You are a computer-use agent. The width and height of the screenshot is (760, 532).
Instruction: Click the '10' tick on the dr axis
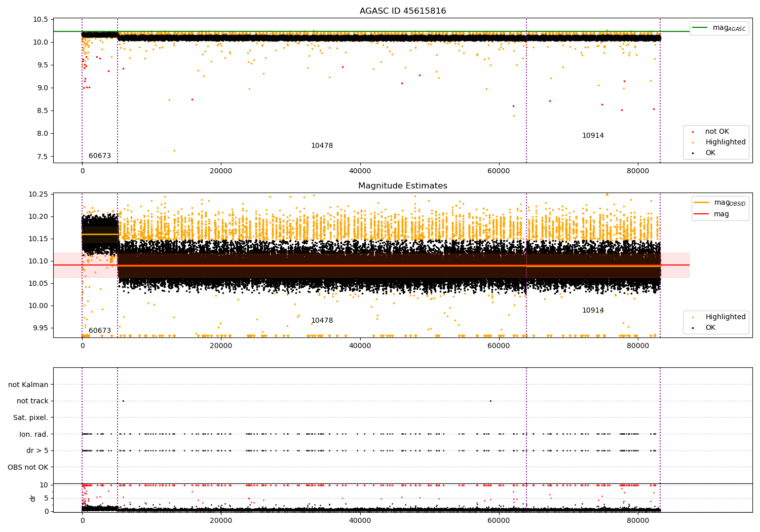click(45, 485)
